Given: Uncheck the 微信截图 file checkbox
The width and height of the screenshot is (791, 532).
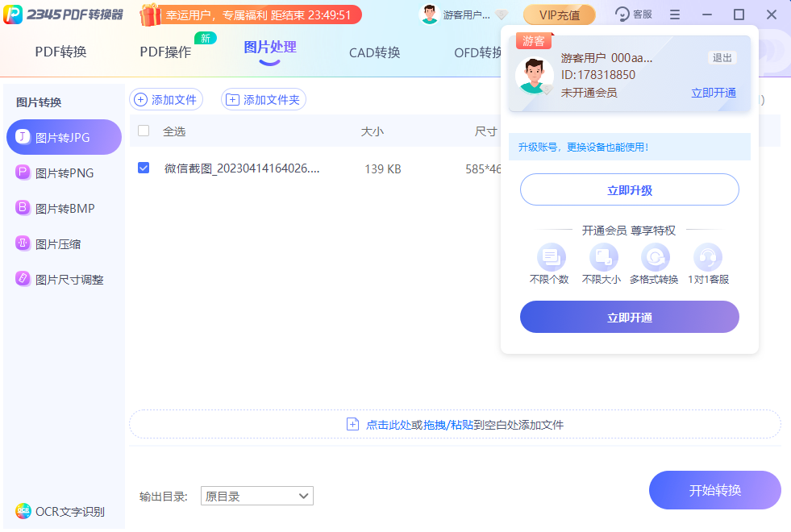Looking at the screenshot, I should tap(144, 168).
